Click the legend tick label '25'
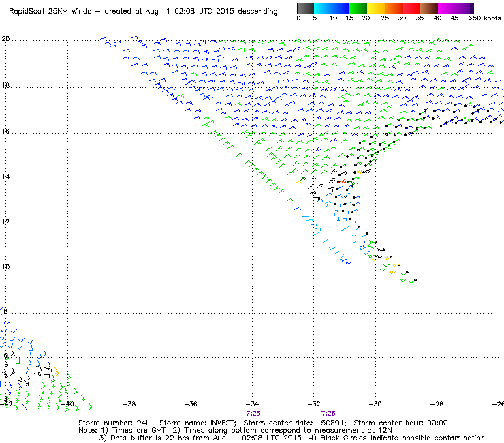The image size is (504, 443). (x=385, y=18)
